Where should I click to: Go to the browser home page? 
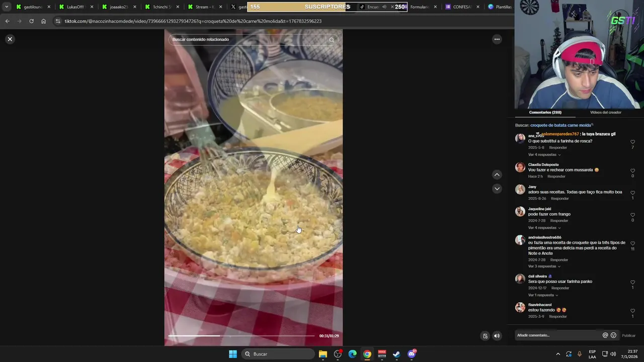click(43, 21)
